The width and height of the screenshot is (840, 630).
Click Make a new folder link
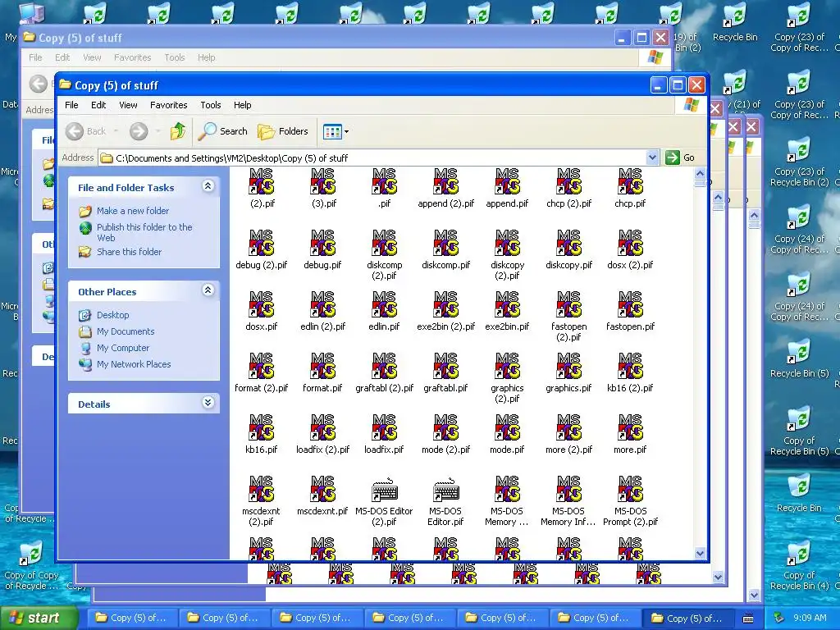click(x=133, y=211)
